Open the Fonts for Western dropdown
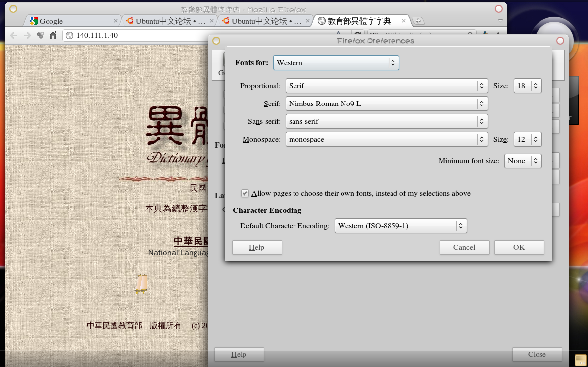 [336, 63]
